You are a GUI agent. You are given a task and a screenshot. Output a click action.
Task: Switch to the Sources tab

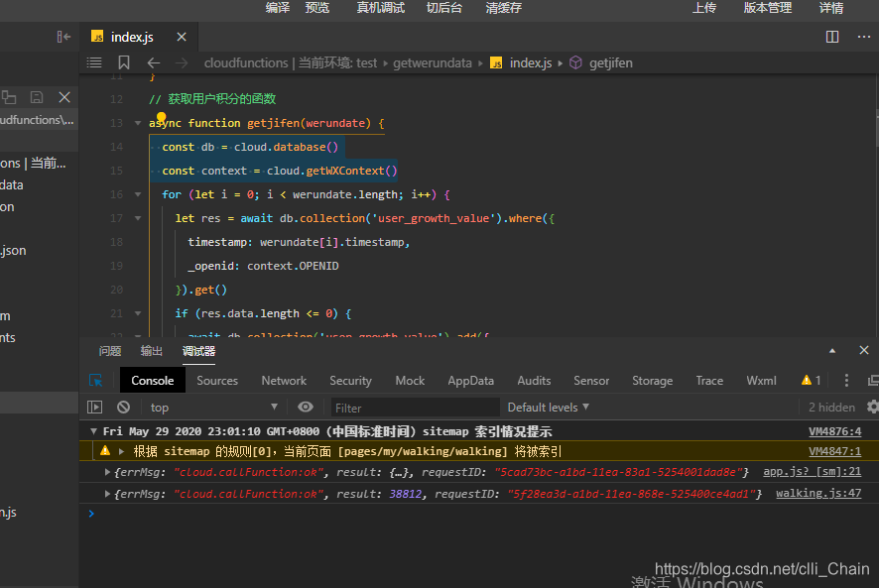tap(217, 381)
